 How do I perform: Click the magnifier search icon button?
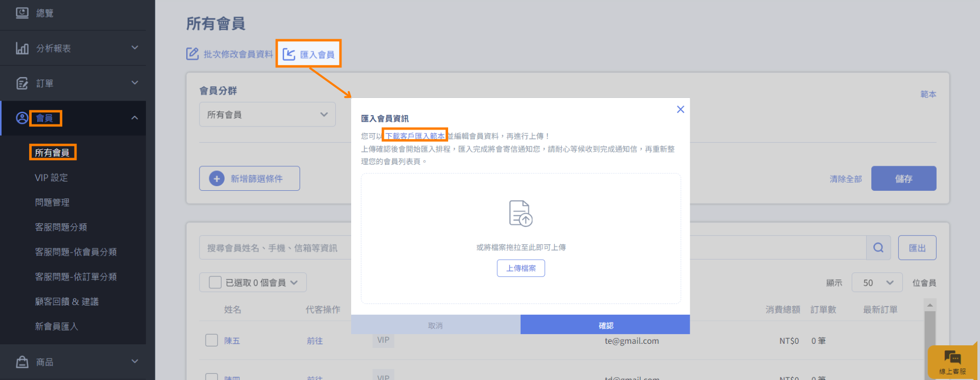878,247
